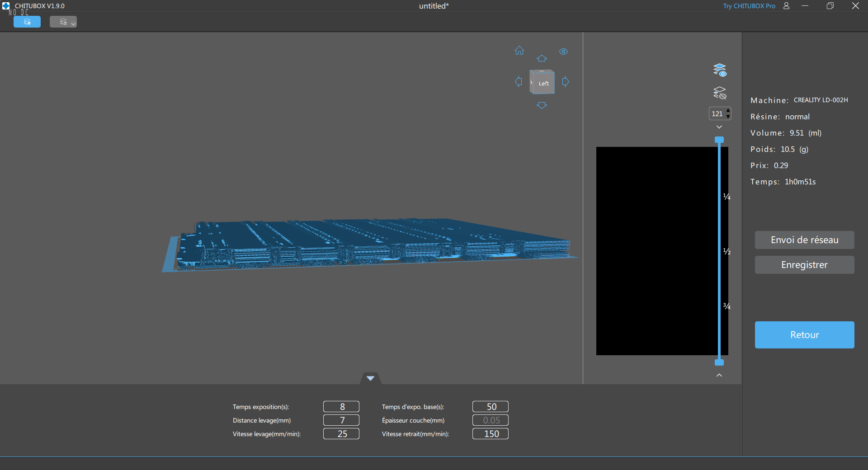This screenshot has width=868, height=470.
Task: Click the Vitesse retrait field showing 150
Action: pyautogui.click(x=491, y=434)
